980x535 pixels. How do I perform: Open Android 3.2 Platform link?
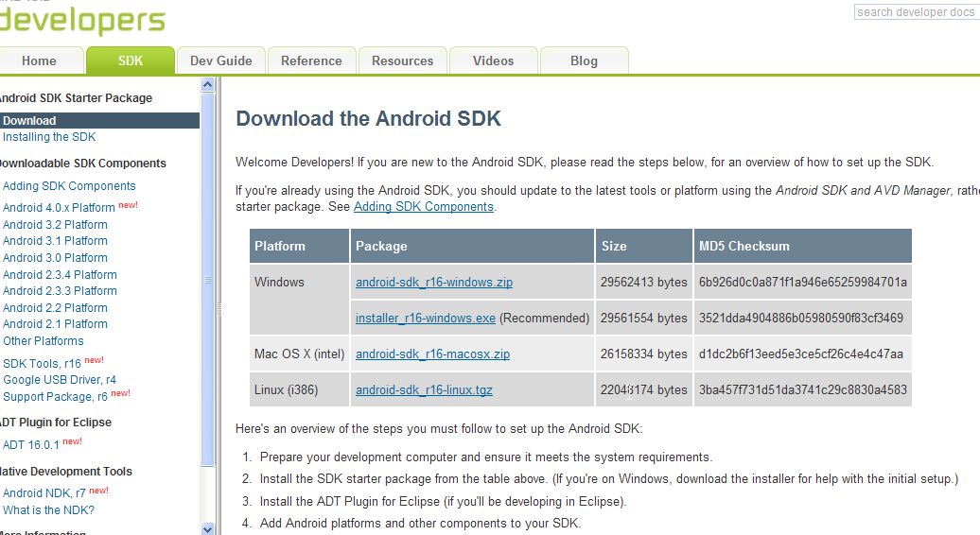pyautogui.click(x=55, y=225)
